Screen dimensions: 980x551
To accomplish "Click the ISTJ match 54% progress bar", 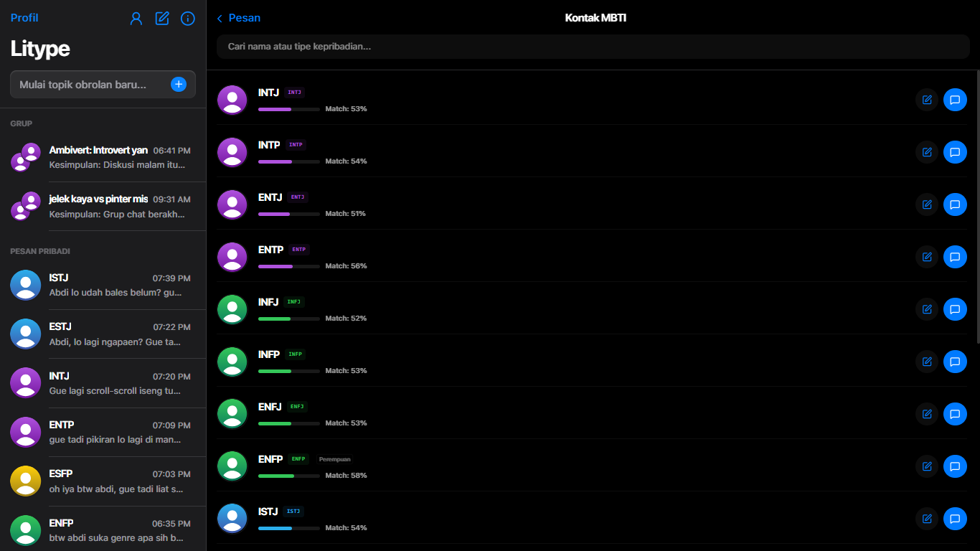I will click(x=289, y=528).
